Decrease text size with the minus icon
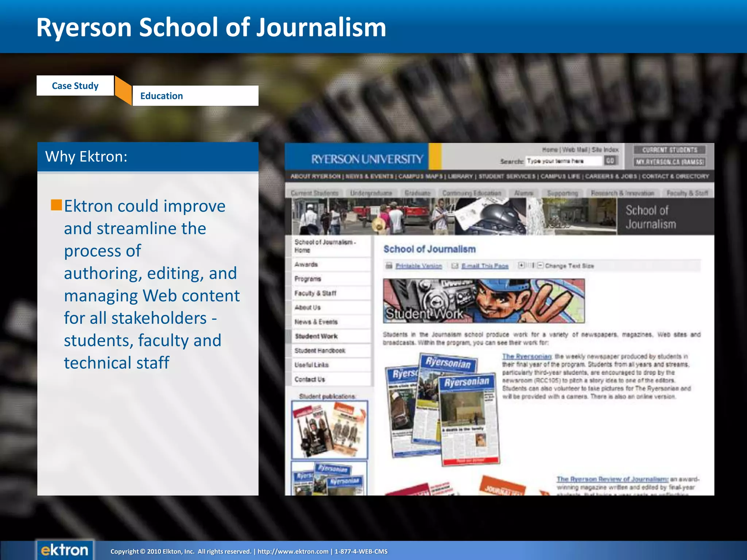The image size is (747, 560). click(x=540, y=265)
